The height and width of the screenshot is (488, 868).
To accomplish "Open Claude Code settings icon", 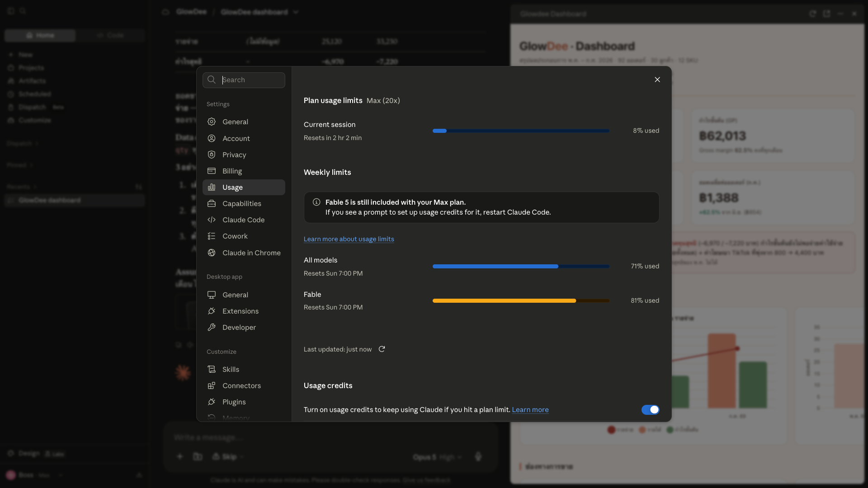I will pyautogui.click(x=211, y=220).
